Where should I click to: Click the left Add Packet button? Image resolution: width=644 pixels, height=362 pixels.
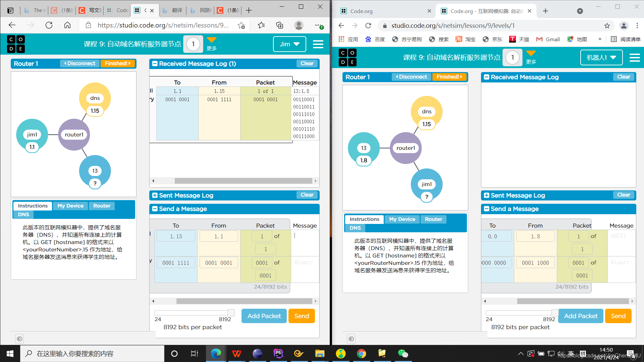264,316
